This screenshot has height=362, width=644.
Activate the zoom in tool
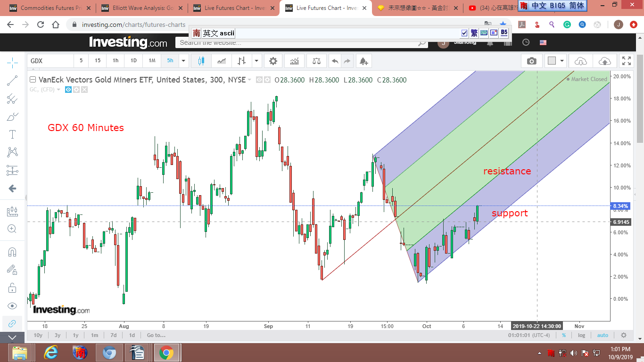click(x=12, y=229)
